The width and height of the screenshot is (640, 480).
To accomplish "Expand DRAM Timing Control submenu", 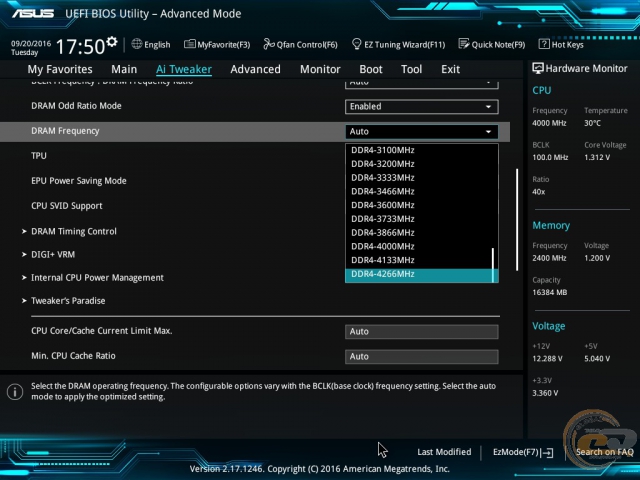I will click(x=73, y=231).
